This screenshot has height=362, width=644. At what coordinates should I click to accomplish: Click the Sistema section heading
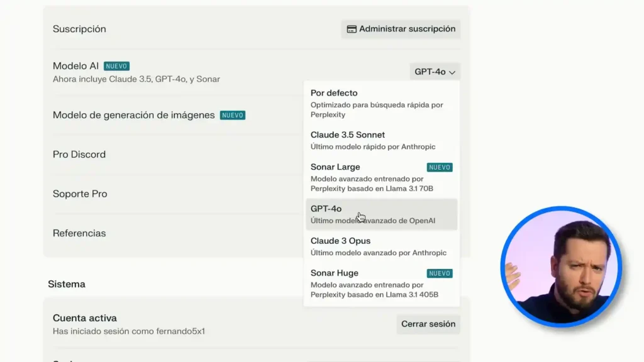point(67,284)
